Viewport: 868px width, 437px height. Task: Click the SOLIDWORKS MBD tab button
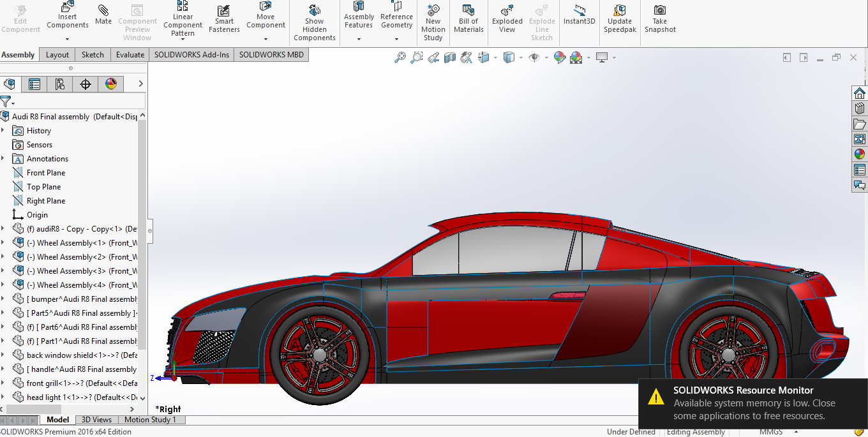coord(271,54)
